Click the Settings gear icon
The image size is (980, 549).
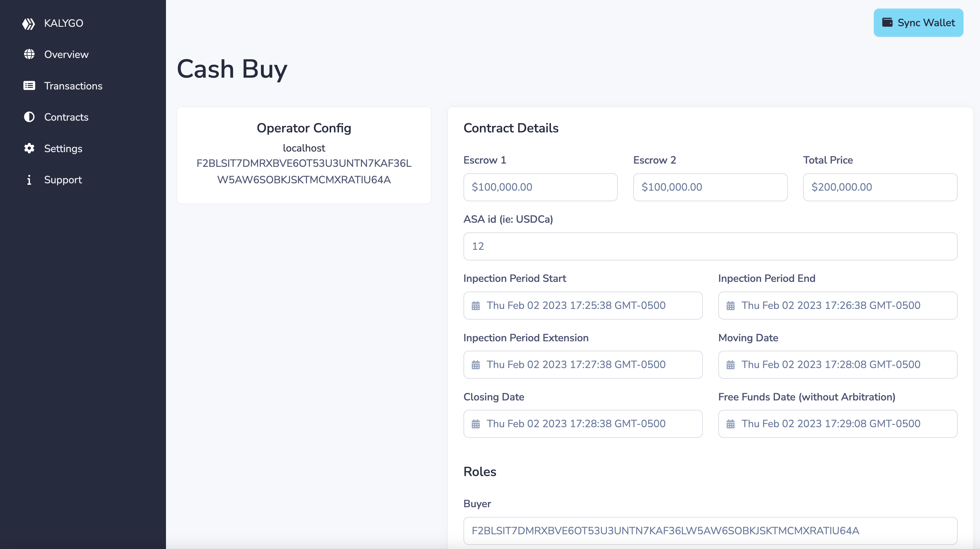29,148
